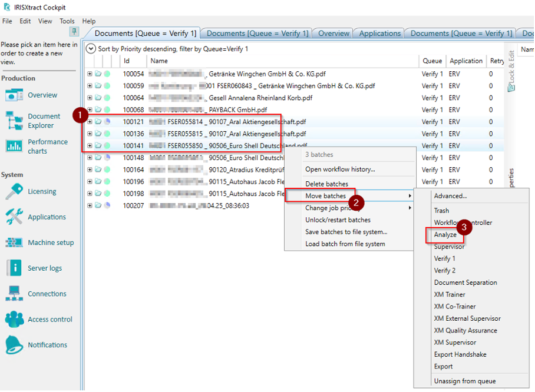Open the View menu
The width and height of the screenshot is (535, 392).
pos(45,21)
